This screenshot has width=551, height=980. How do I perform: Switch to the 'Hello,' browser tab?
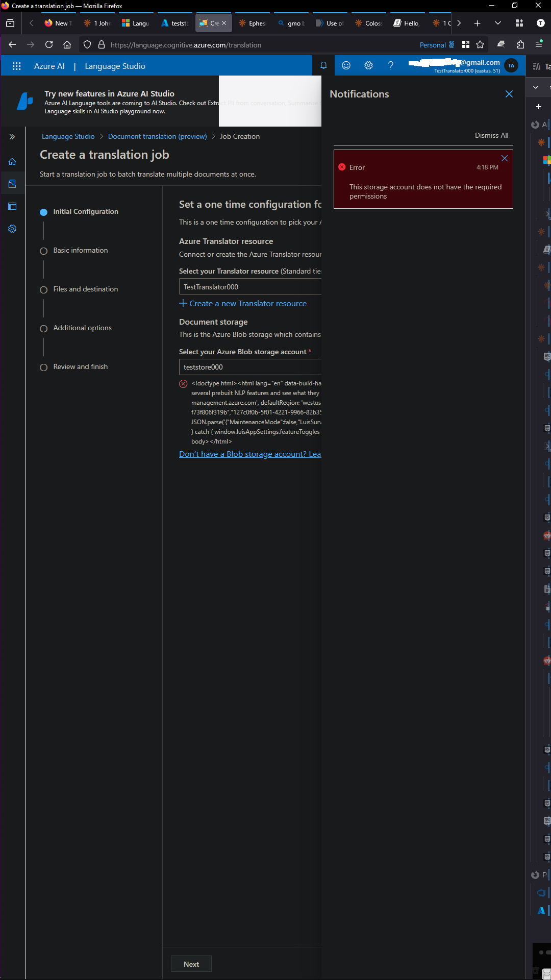[x=408, y=23]
